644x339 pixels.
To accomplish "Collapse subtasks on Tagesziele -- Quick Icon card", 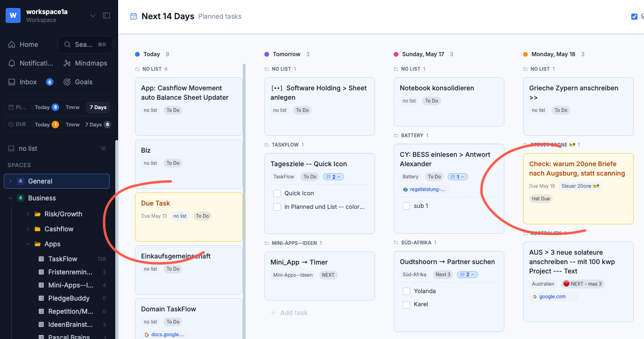I will click(333, 177).
